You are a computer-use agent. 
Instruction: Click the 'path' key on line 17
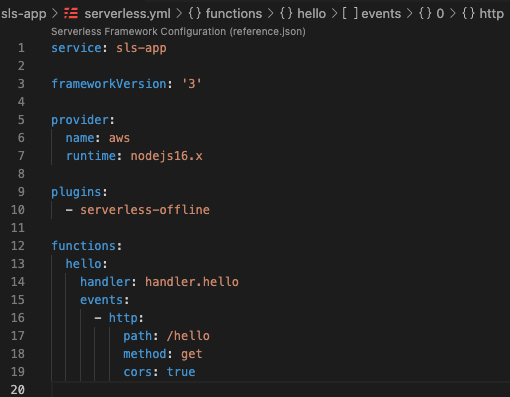pyautogui.click(x=138, y=336)
